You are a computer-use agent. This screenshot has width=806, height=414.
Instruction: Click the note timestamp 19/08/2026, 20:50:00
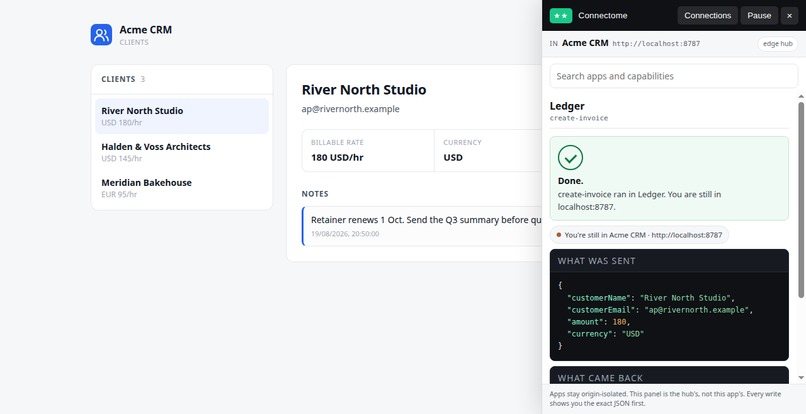(345, 234)
